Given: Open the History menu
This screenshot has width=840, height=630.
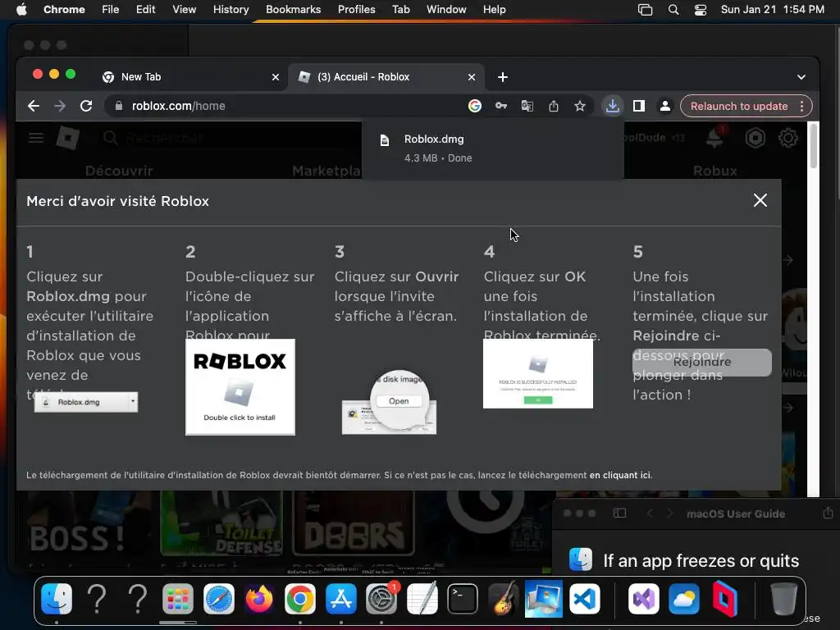Looking at the screenshot, I should 231,9.
